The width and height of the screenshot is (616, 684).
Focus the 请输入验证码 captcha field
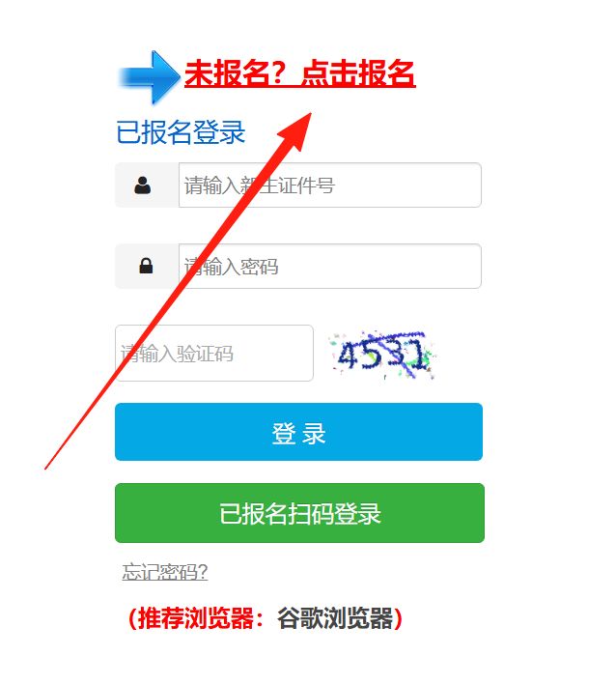tap(214, 353)
